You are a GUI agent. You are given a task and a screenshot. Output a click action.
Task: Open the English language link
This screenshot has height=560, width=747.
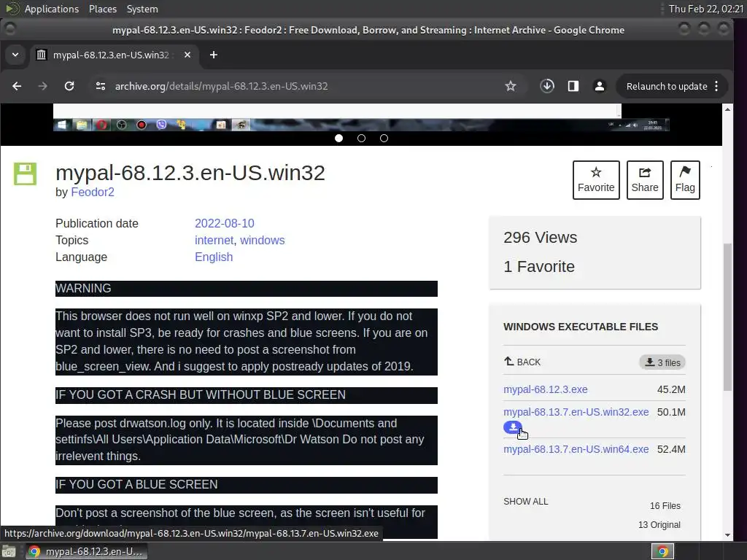pyautogui.click(x=214, y=257)
